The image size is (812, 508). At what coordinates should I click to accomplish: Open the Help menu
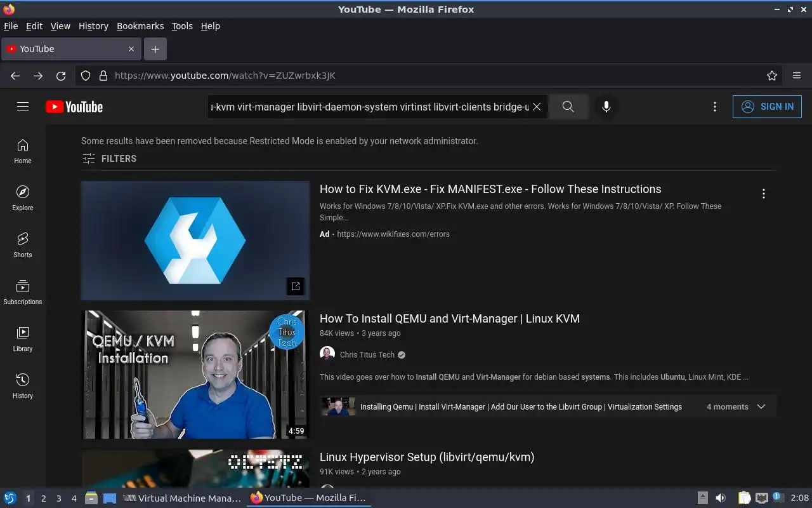[211, 26]
